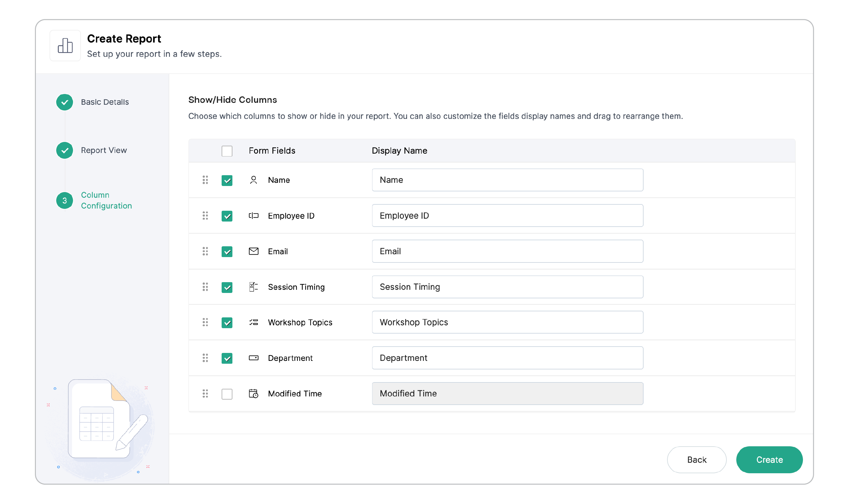Click the drag handle for Employee ID row

tap(205, 216)
